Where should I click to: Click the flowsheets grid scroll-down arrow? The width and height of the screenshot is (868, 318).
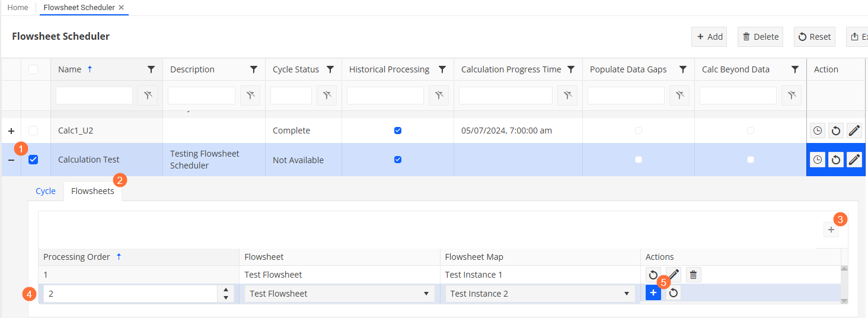click(844, 301)
